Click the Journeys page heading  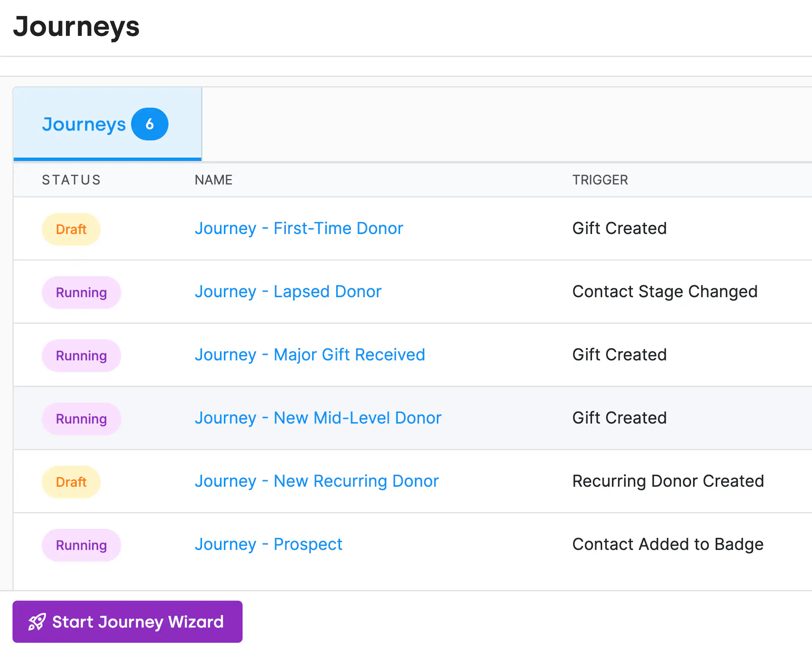pyautogui.click(x=76, y=27)
